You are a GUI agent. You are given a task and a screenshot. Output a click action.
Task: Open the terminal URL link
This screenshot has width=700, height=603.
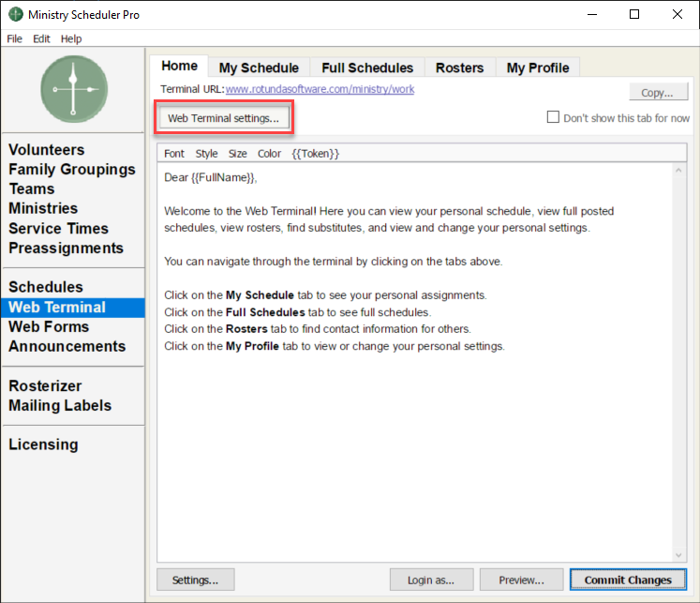click(320, 90)
